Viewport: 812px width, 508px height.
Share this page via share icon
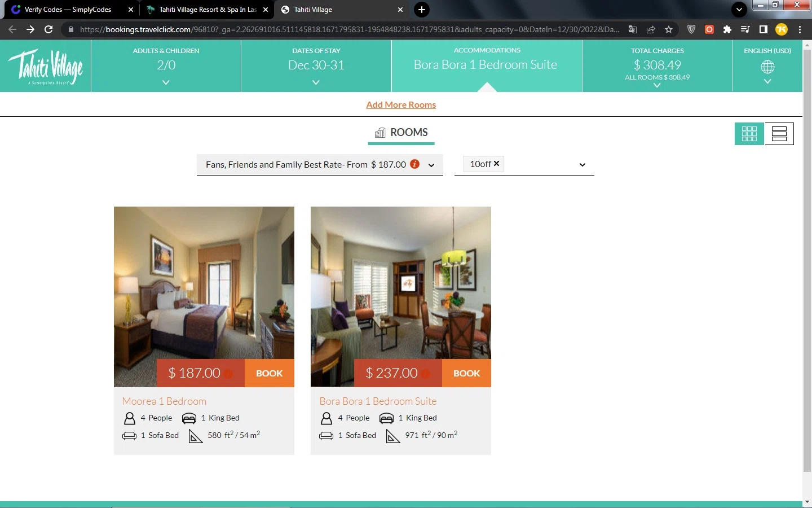[651, 29]
